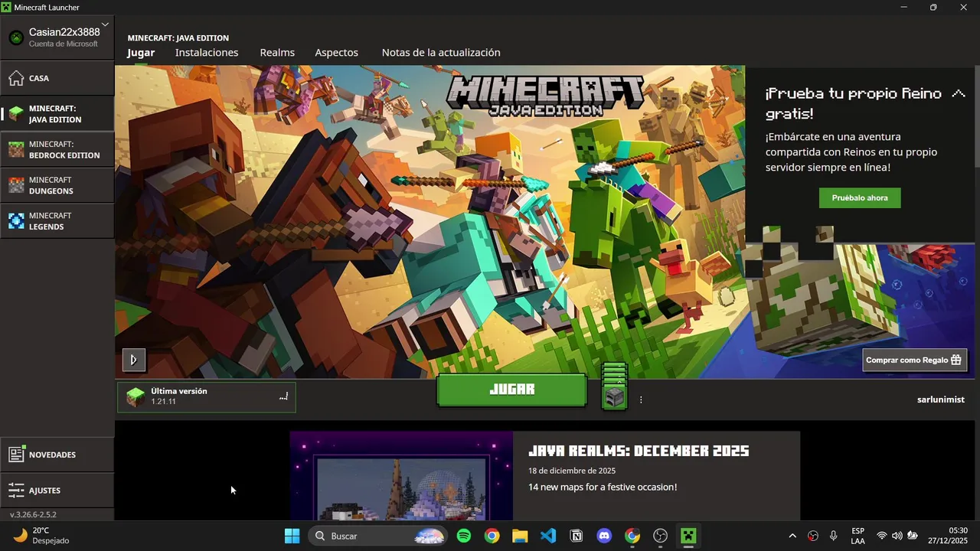The image size is (980, 551).
Task: Open the three-dot menu next to server icon
Action: pyautogui.click(x=641, y=399)
